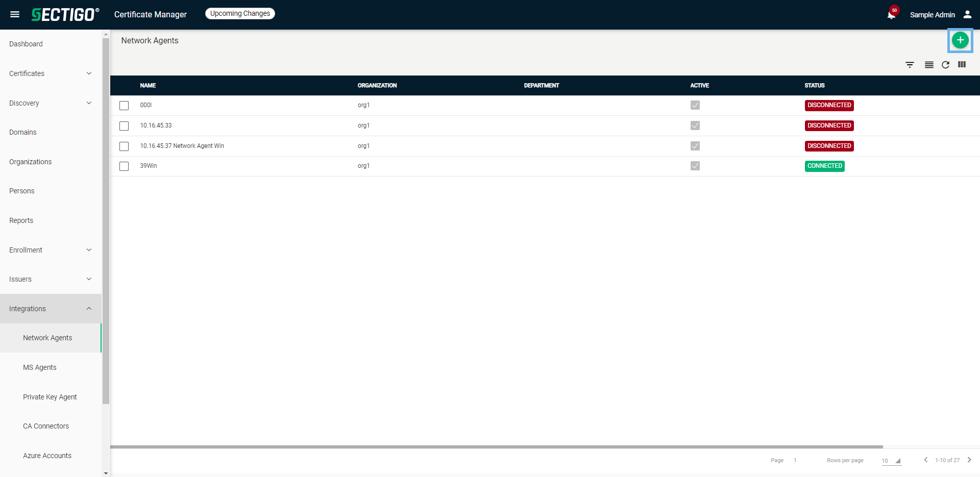Open the Dashboard page

26,44
